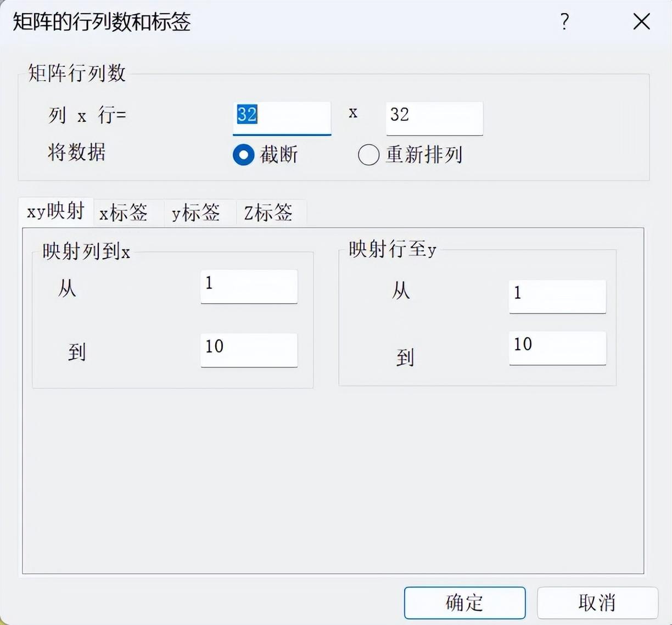The image size is (672, 625).
Task: Select the xy映射 tab
Action: [55, 211]
